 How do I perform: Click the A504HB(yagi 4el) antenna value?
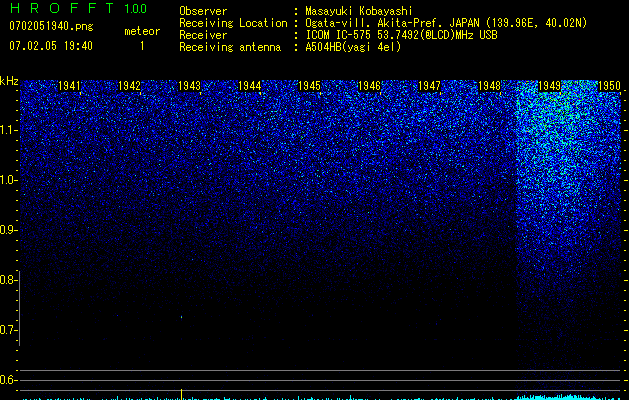coord(353,47)
